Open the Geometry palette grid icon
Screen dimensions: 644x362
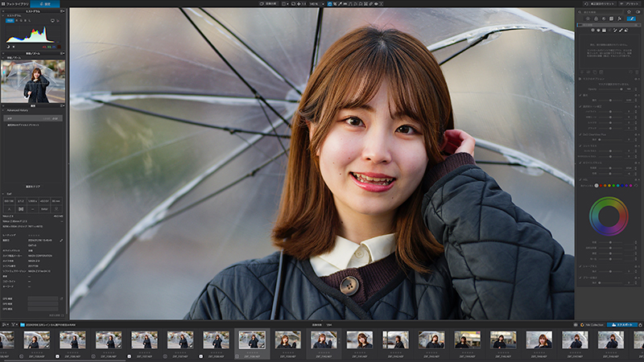pyautogui.click(x=611, y=19)
